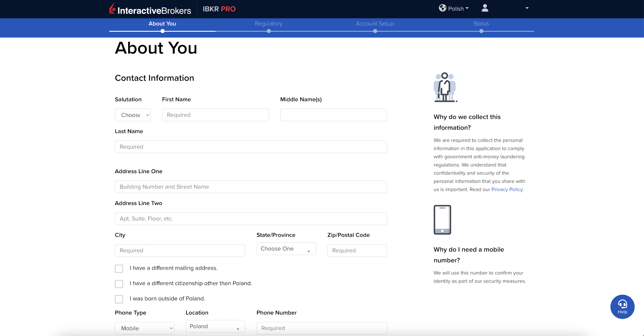Screen dimensions: 644x336
Task: Click the First Name input field
Action: tap(215, 115)
